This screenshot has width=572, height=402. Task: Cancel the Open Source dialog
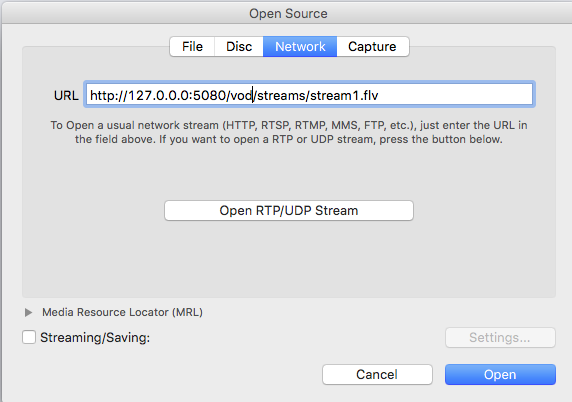pyautogui.click(x=377, y=374)
